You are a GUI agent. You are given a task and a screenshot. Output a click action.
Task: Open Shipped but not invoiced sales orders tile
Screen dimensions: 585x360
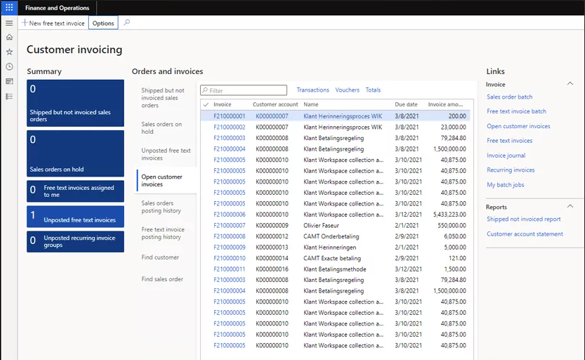pyautogui.click(x=75, y=103)
